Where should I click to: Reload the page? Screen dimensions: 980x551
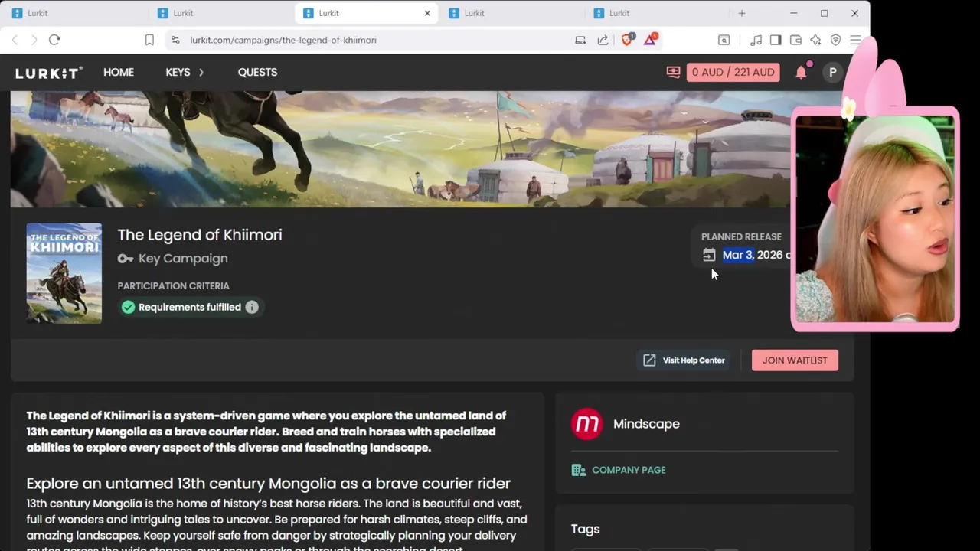(54, 40)
